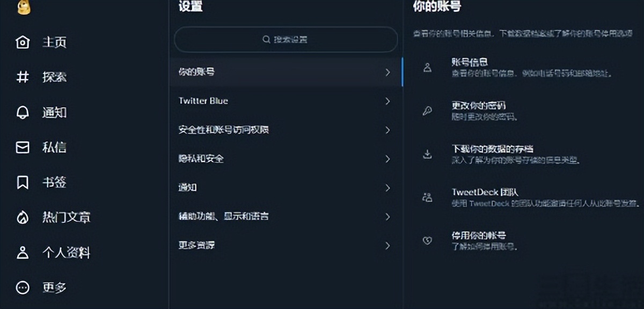The image size is (644, 309).
Task: Click the TweetDeck 团队 people icon
Action: pyautogui.click(x=427, y=197)
